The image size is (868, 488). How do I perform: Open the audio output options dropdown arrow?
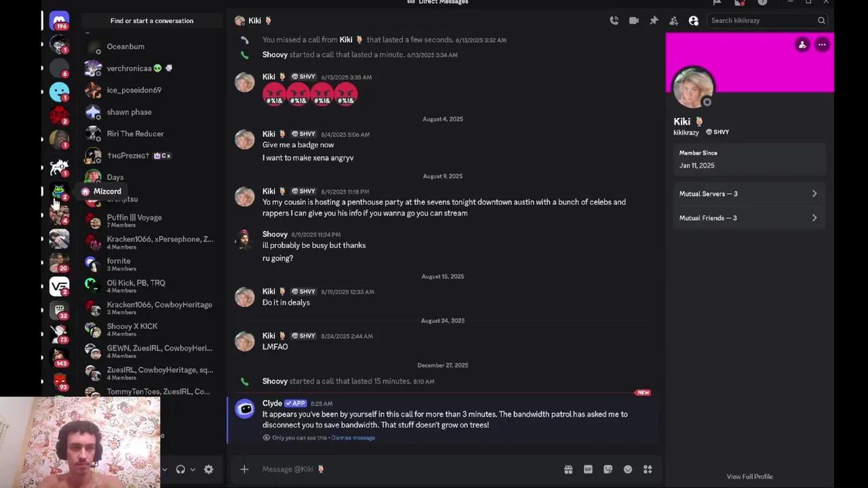(x=193, y=469)
